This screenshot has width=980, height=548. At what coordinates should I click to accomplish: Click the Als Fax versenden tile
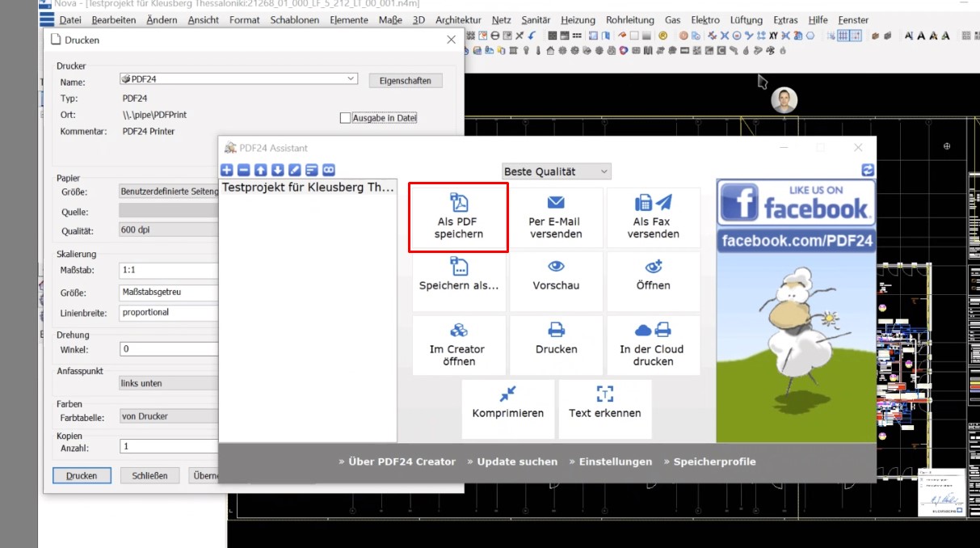654,217
